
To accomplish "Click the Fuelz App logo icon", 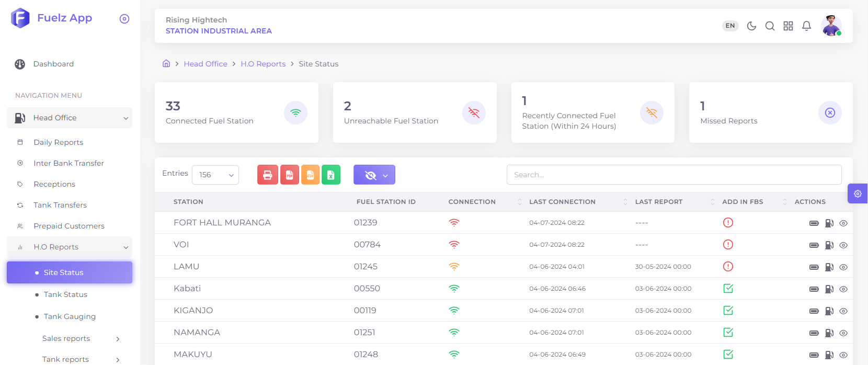I will pos(20,18).
